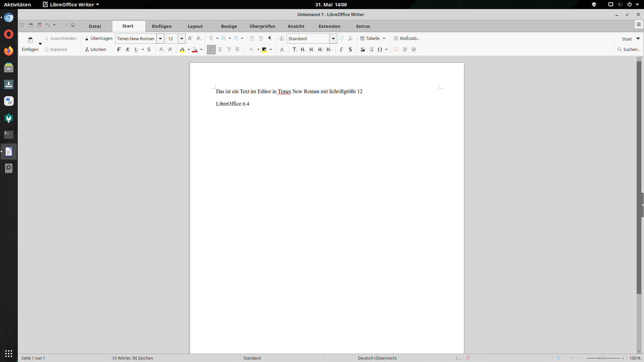
Task: Click the insert comment icon
Action: point(396,50)
